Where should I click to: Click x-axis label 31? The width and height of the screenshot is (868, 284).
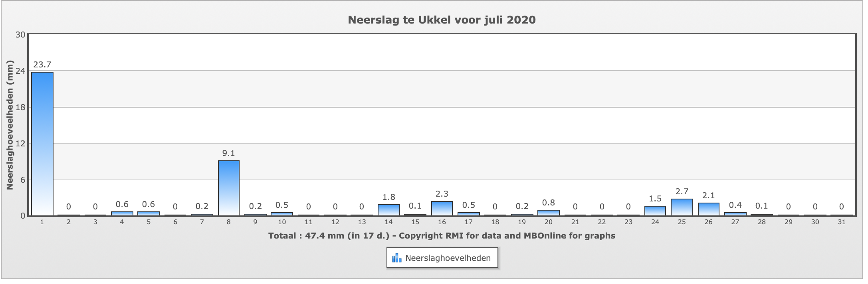point(842,222)
